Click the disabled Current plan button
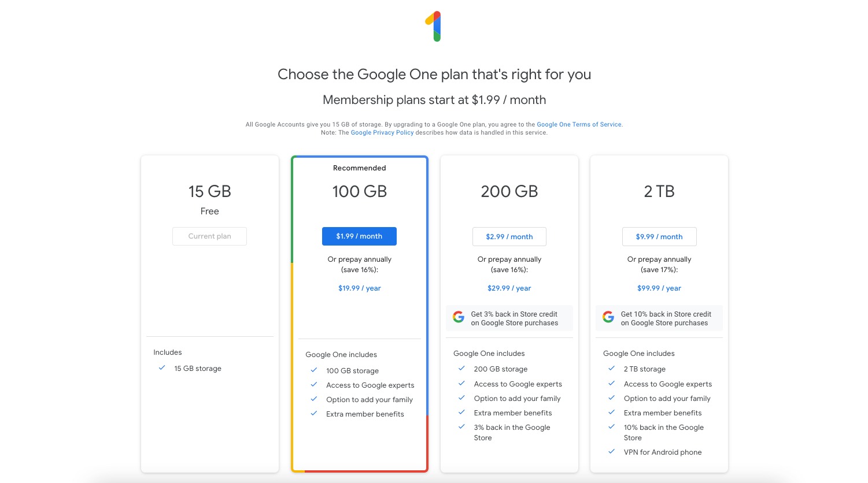Screen dimensions: 868x483 click(209, 236)
